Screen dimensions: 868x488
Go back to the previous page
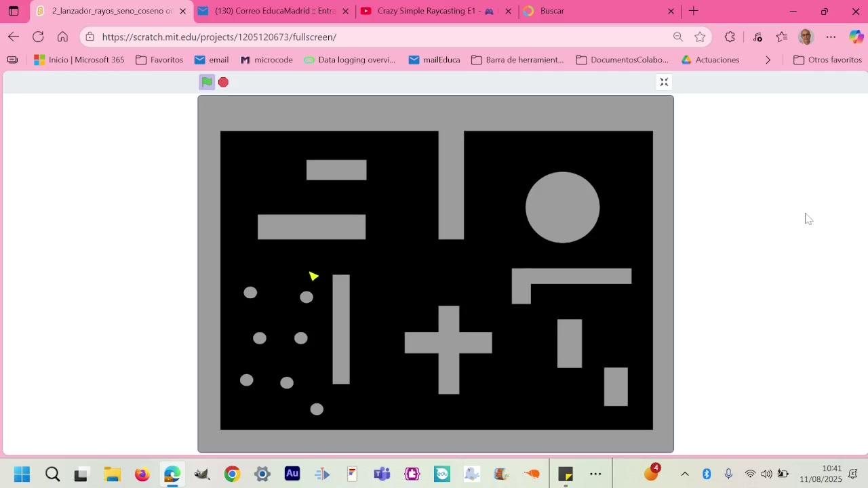pos(14,37)
